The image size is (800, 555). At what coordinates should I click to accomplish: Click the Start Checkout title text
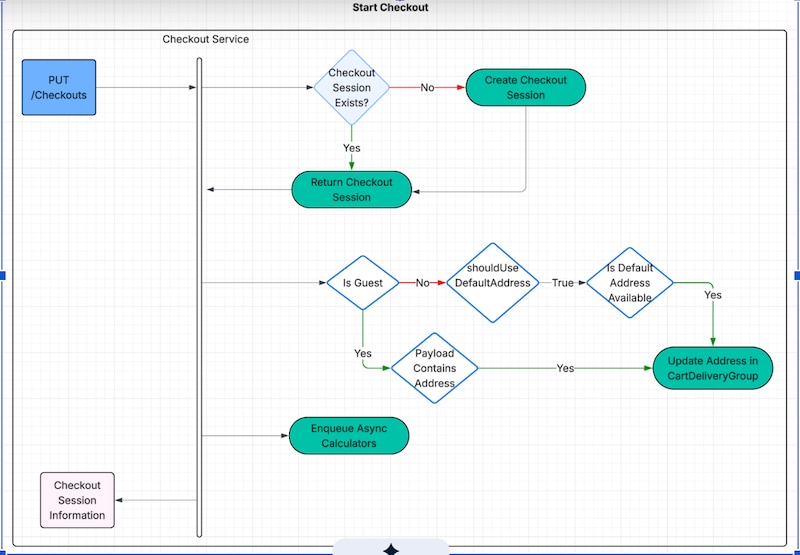click(x=390, y=7)
